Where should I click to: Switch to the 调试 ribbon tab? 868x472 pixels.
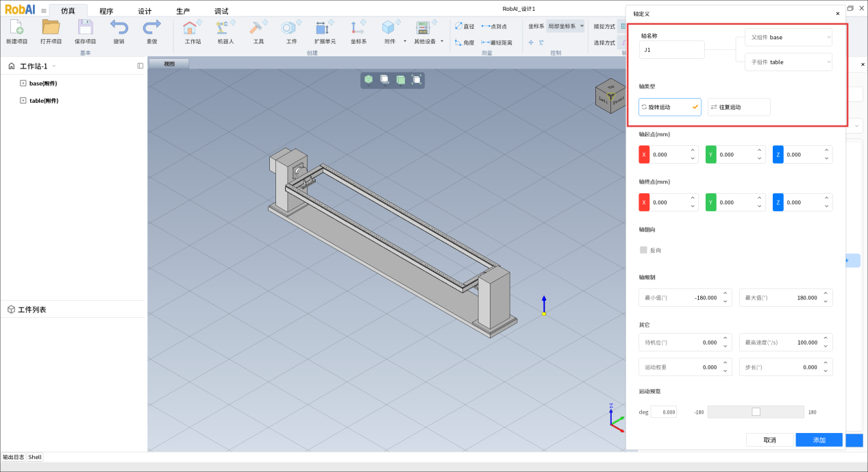click(x=221, y=11)
